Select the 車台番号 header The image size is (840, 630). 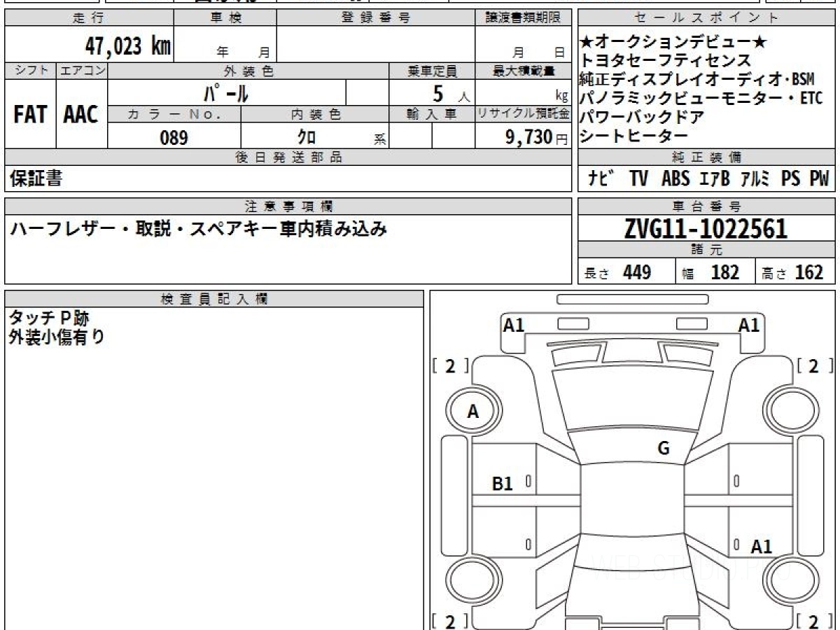point(707,206)
